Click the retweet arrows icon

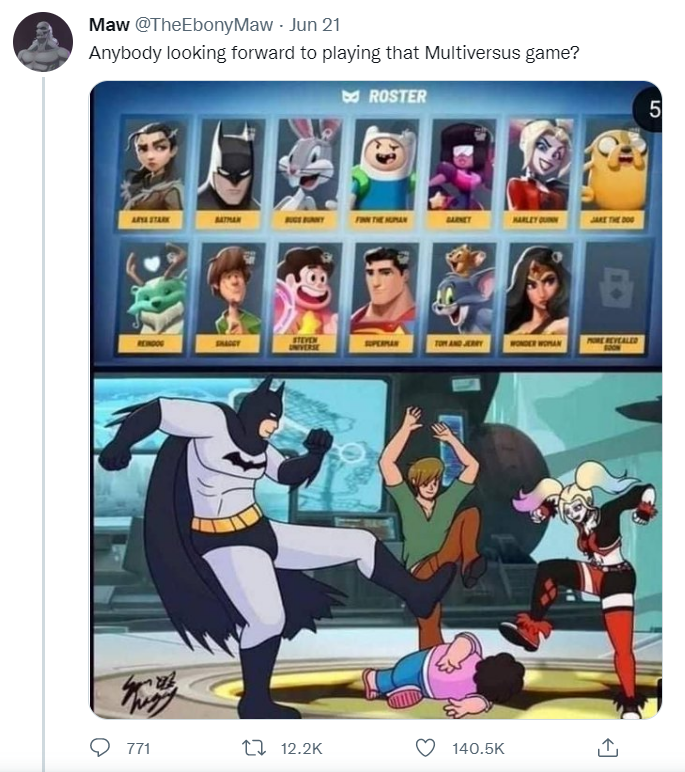point(254,748)
